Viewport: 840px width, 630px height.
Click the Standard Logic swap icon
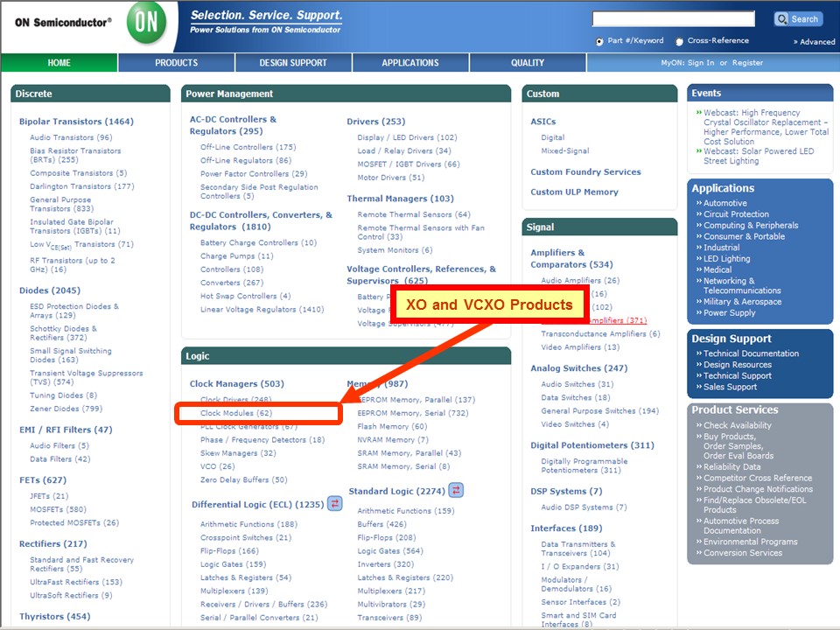pyautogui.click(x=456, y=490)
